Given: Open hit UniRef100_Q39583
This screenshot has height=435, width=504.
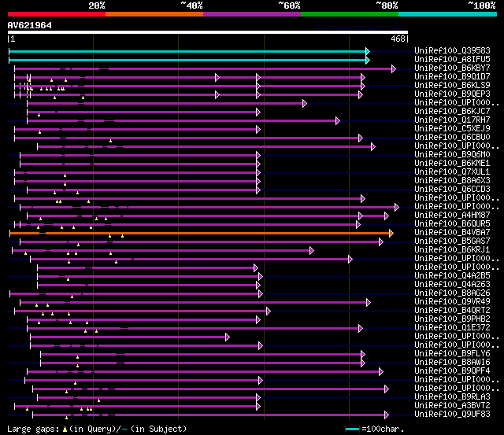Looking at the screenshot, I should point(452,50).
